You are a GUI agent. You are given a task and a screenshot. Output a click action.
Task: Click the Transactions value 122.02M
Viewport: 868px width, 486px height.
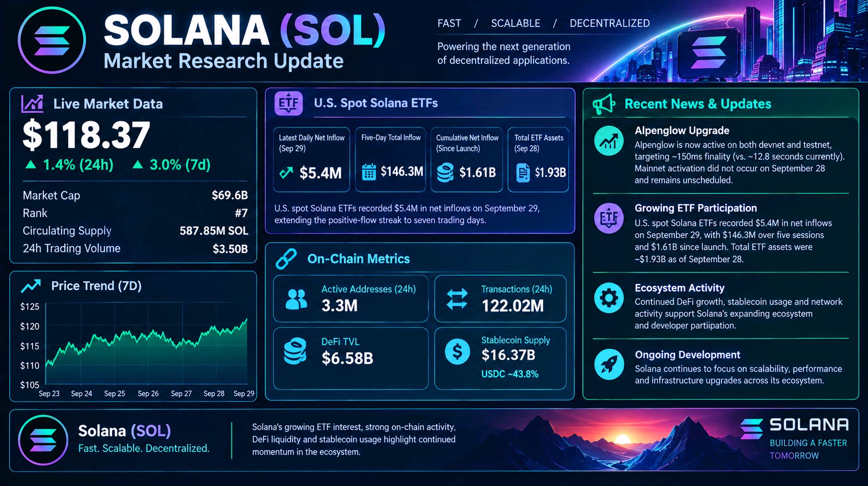(512, 306)
